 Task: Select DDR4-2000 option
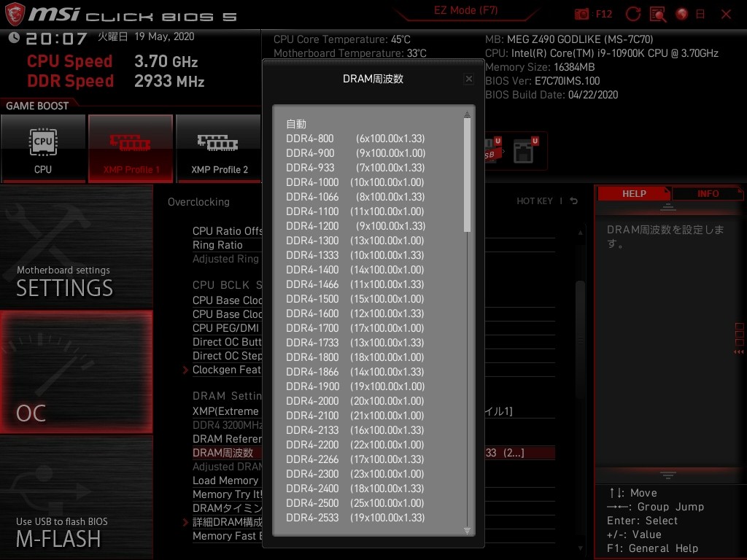tap(355, 401)
